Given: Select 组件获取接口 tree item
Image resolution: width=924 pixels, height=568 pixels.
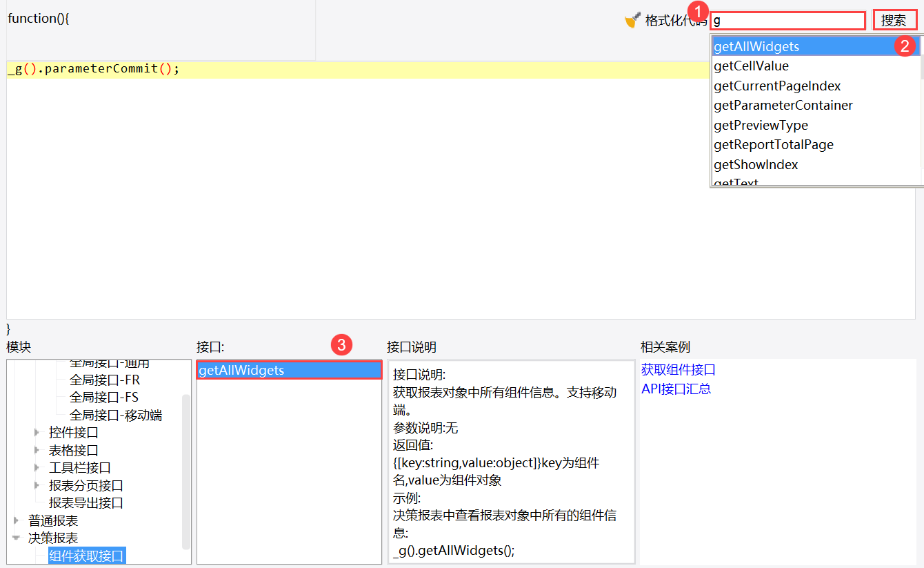Looking at the screenshot, I should pos(87,556).
